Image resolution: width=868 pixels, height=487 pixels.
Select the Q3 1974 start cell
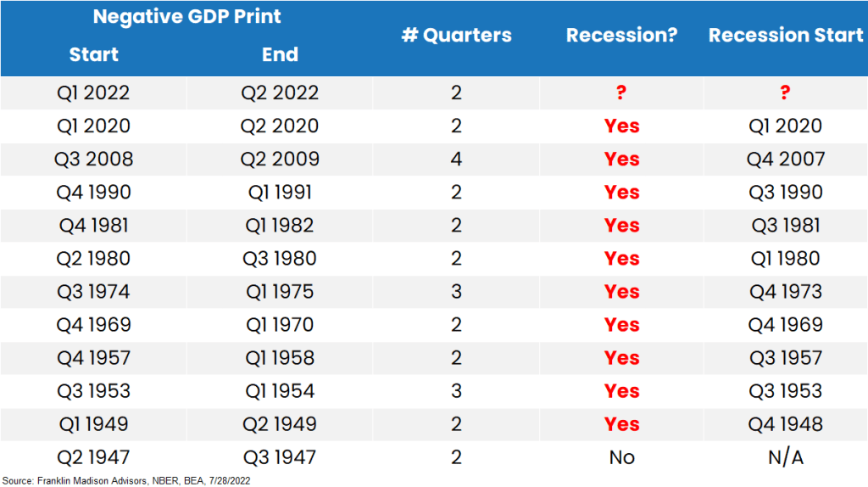click(x=93, y=291)
